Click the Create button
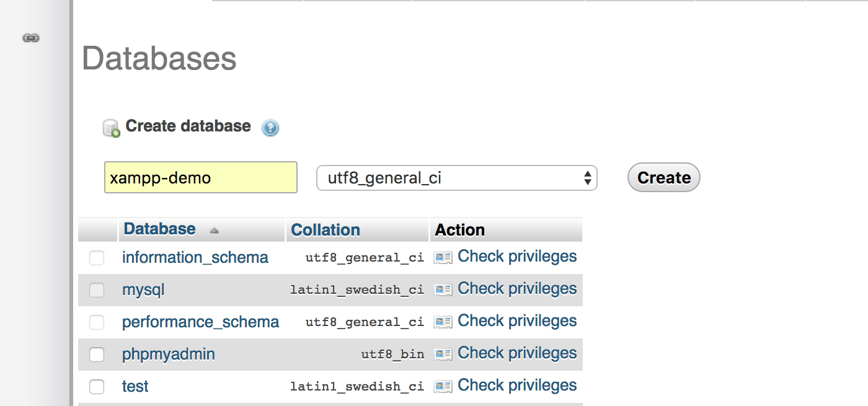The width and height of the screenshot is (868, 406). point(664,178)
